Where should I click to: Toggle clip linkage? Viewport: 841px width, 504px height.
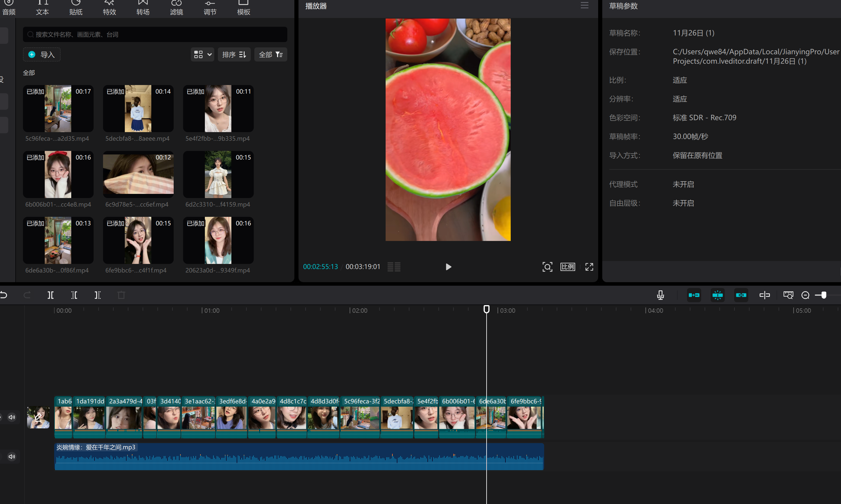coord(741,295)
